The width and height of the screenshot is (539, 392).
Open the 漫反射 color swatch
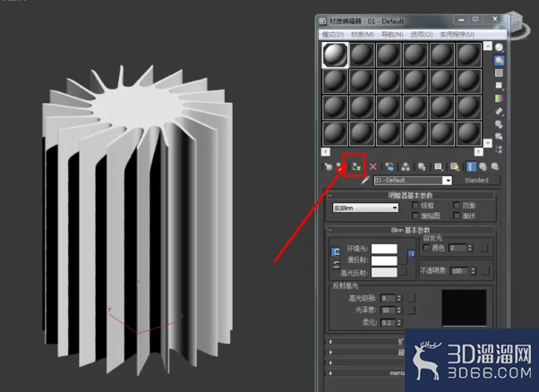click(384, 260)
